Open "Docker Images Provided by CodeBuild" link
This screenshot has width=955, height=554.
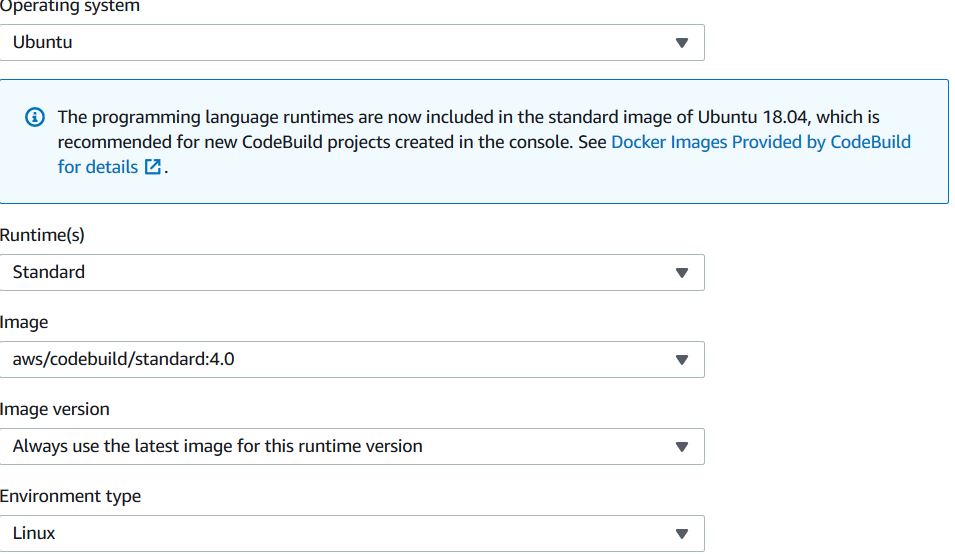tap(761, 142)
